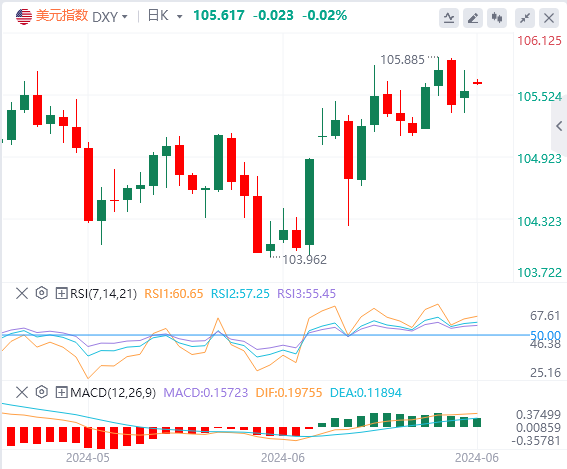Select the RSI(7,14,21) indicator label
This screenshot has width=567, height=469.
point(103,294)
